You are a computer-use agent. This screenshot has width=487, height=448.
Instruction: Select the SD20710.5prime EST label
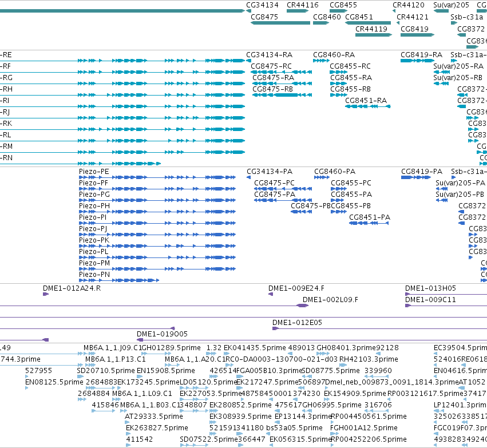point(106,371)
